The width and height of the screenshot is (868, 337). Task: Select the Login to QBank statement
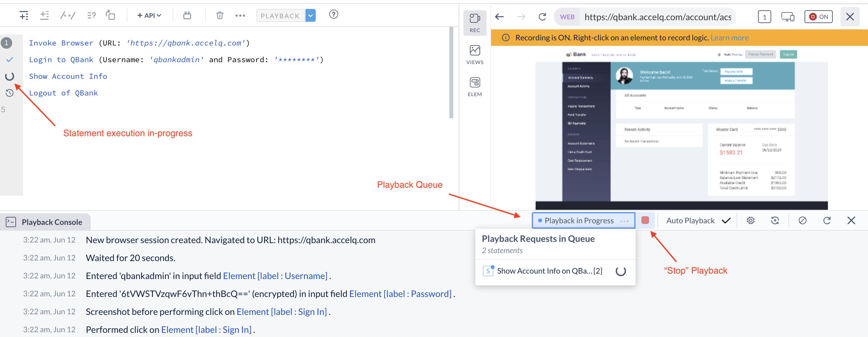pos(176,60)
